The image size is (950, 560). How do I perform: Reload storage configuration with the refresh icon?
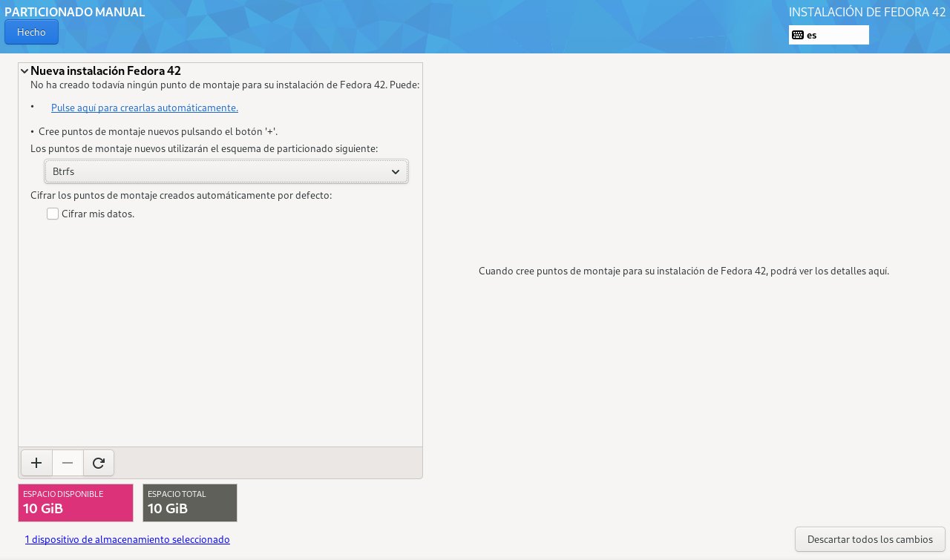(99, 463)
